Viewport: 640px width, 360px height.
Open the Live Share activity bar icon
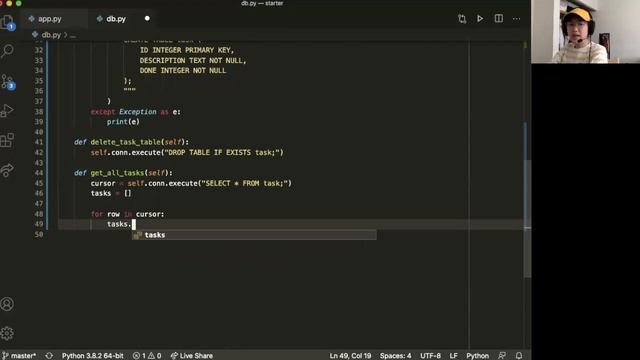click(7, 170)
